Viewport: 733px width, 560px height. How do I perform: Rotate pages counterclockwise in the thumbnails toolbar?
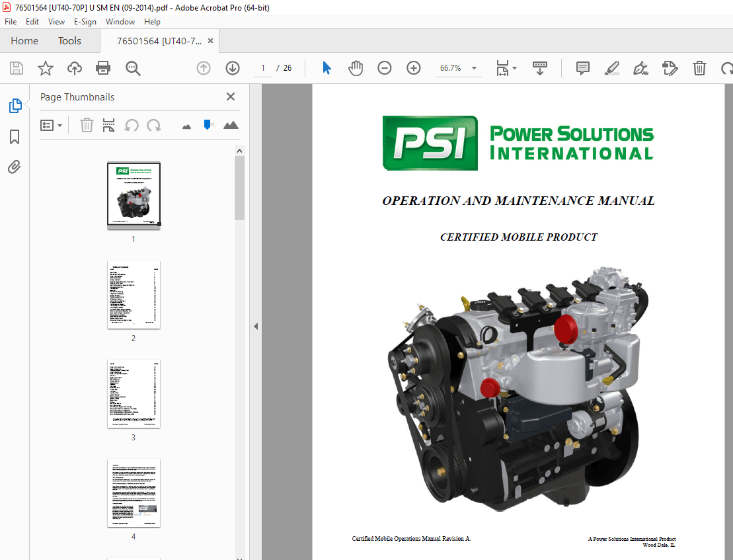coord(130,124)
